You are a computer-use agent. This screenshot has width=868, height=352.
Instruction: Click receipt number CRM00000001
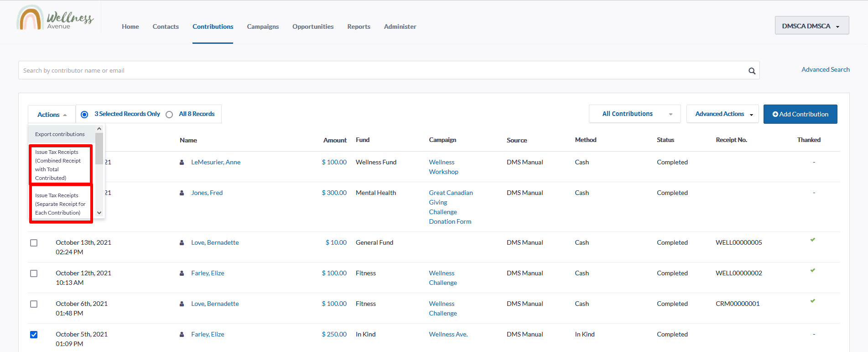[x=738, y=304]
